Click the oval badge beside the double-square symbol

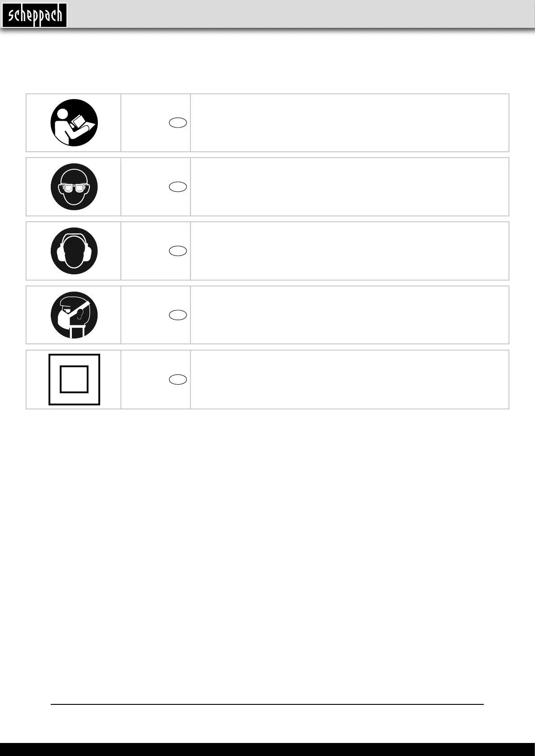click(x=178, y=379)
